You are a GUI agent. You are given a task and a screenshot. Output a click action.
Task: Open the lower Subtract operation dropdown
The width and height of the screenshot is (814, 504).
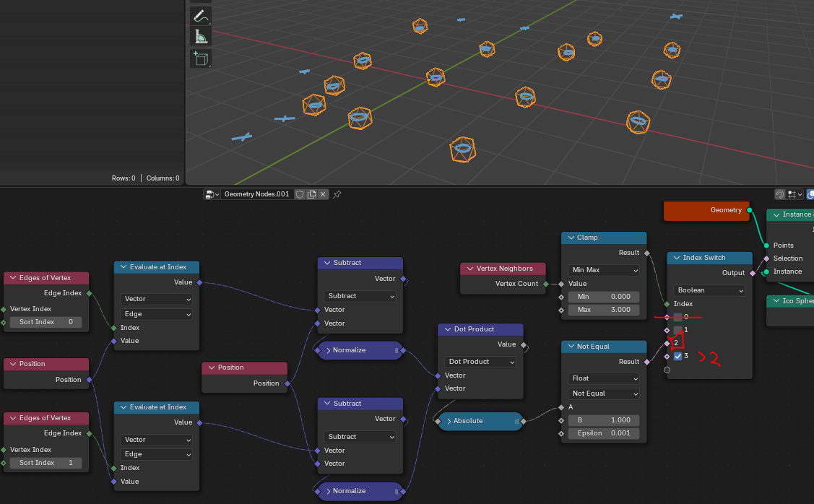point(360,437)
